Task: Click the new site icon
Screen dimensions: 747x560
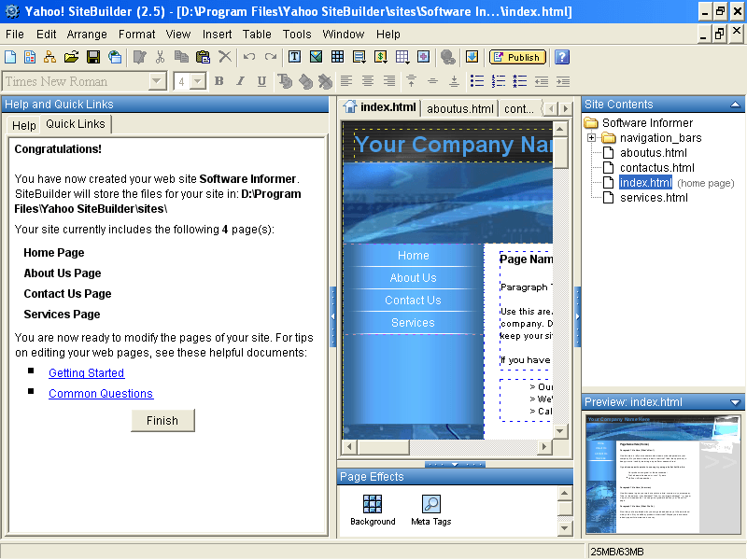Action: pyautogui.click(x=49, y=57)
